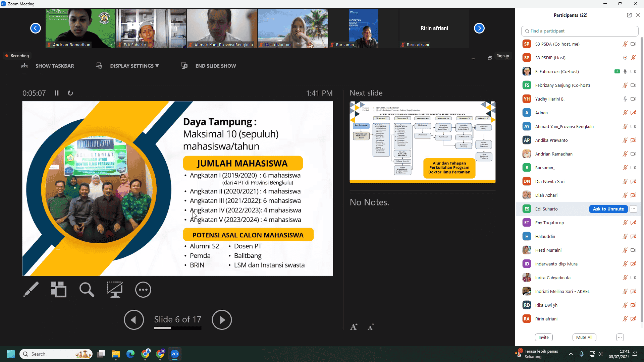Toggle video icon for S3 PSDA

[x=633, y=44]
